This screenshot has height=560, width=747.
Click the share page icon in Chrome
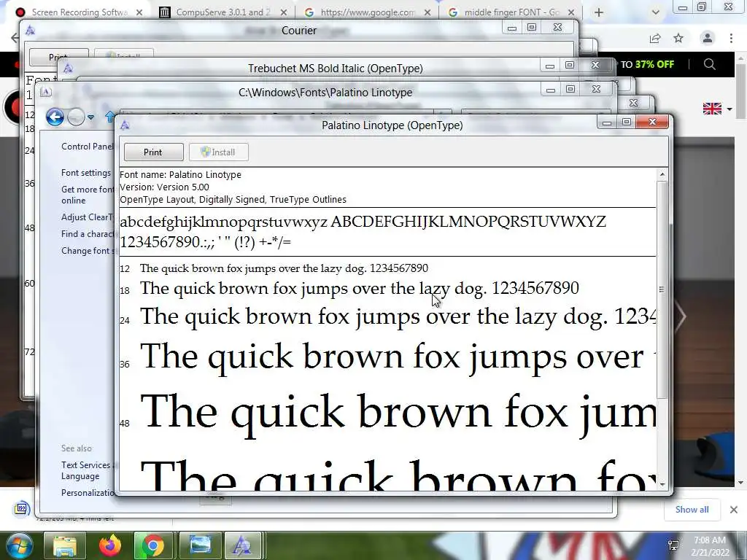point(655,38)
